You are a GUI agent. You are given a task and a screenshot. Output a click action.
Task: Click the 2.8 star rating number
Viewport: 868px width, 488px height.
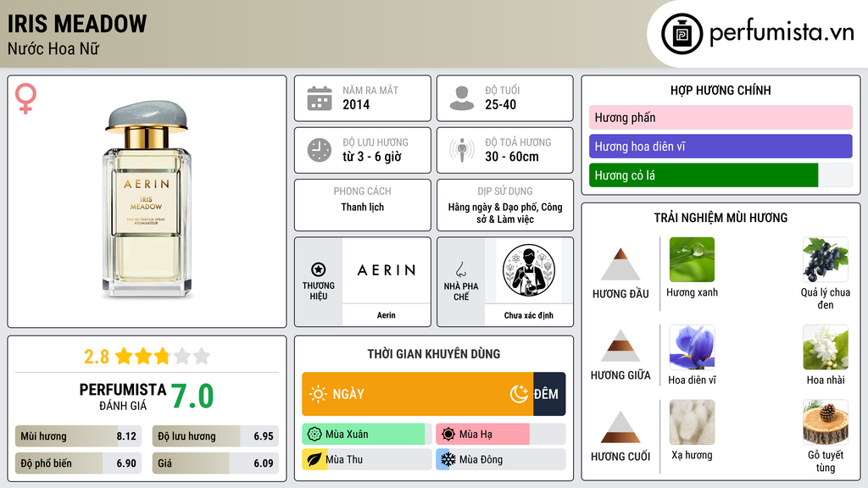click(97, 357)
